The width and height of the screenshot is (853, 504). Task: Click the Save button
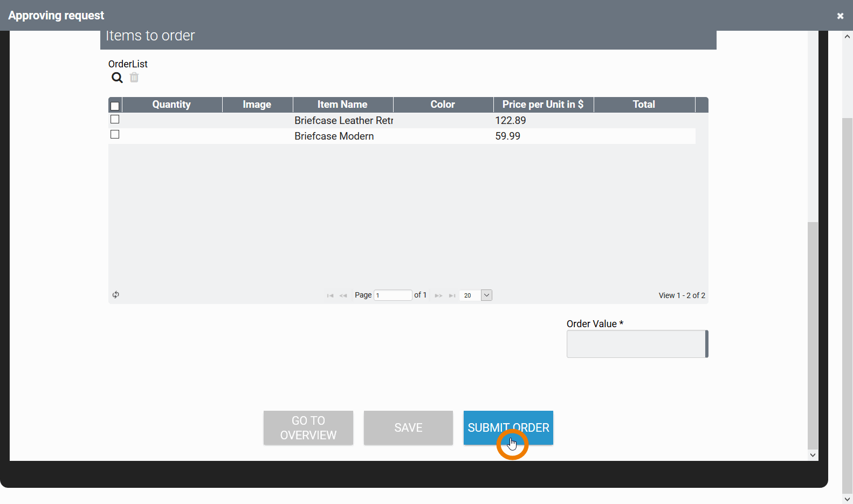[x=408, y=428]
